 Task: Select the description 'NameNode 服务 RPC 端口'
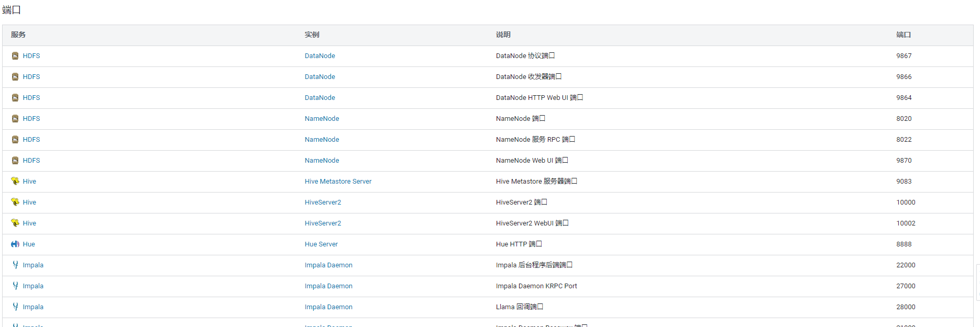[x=535, y=140]
